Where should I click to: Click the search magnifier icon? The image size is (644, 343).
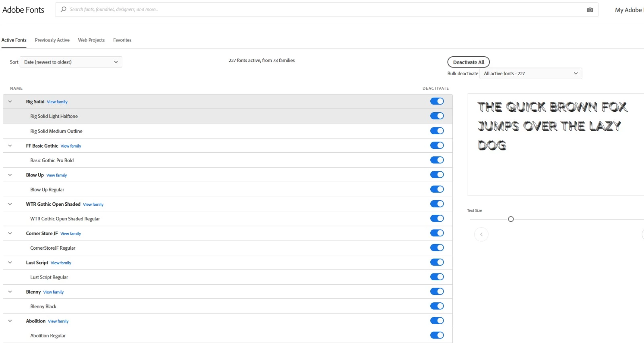pyautogui.click(x=64, y=9)
